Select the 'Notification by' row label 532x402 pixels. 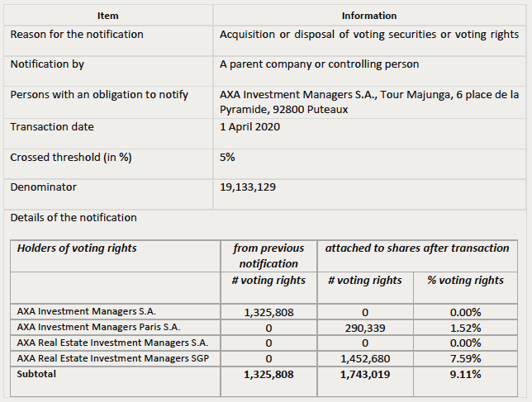coord(108,71)
